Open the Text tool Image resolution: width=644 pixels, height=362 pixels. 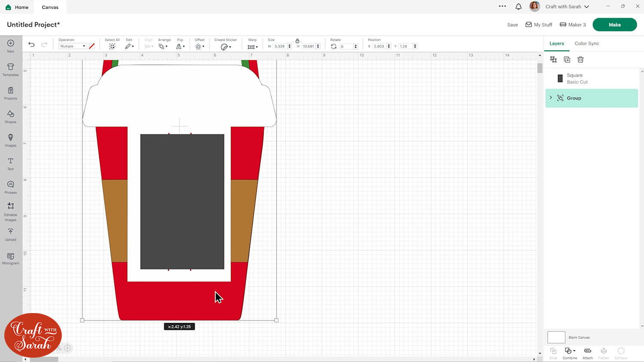(11, 163)
